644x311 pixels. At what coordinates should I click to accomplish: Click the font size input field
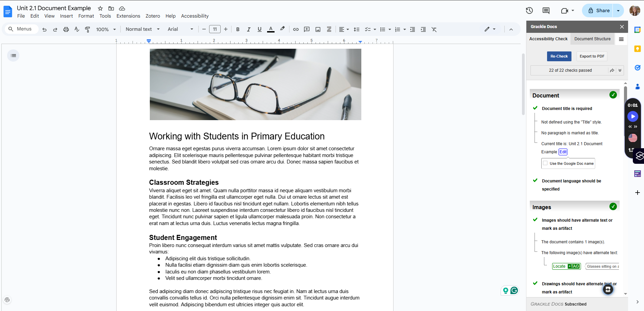pyautogui.click(x=215, y=29)
